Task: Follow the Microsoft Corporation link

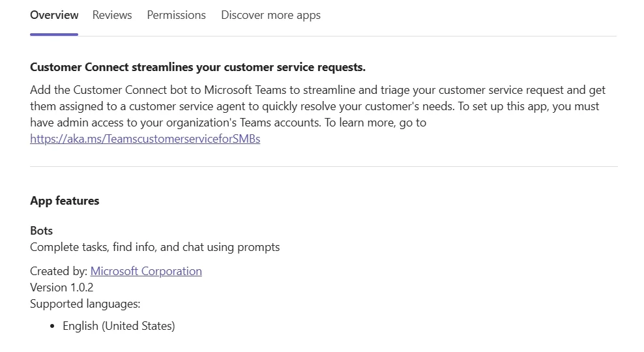Action: coord(146,271)
